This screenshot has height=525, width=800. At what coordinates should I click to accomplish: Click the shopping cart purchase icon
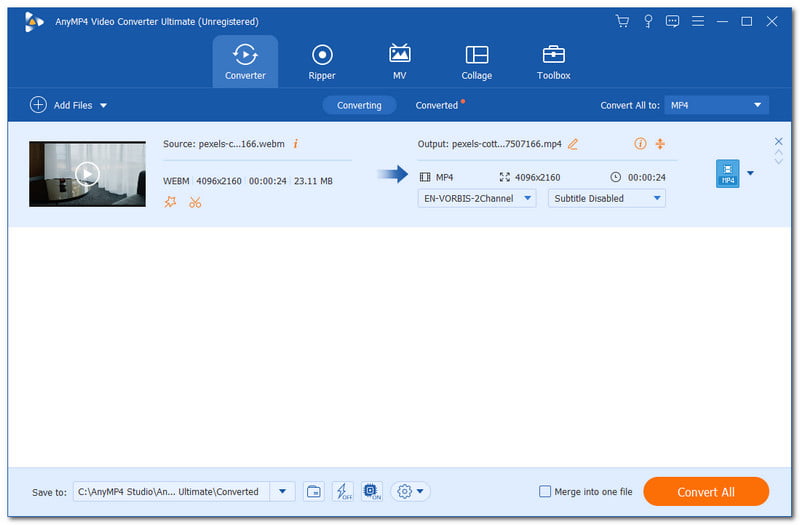pos(622,21)
